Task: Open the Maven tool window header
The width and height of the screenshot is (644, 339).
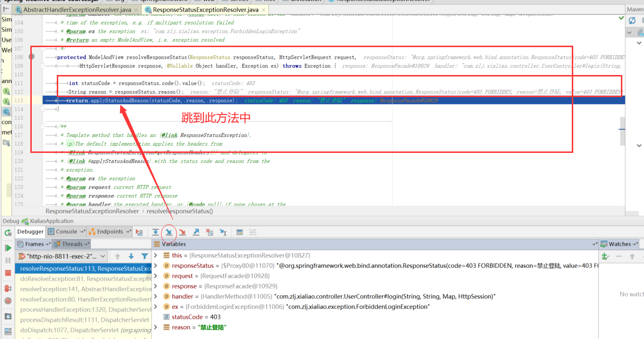Action: [635, 9]
